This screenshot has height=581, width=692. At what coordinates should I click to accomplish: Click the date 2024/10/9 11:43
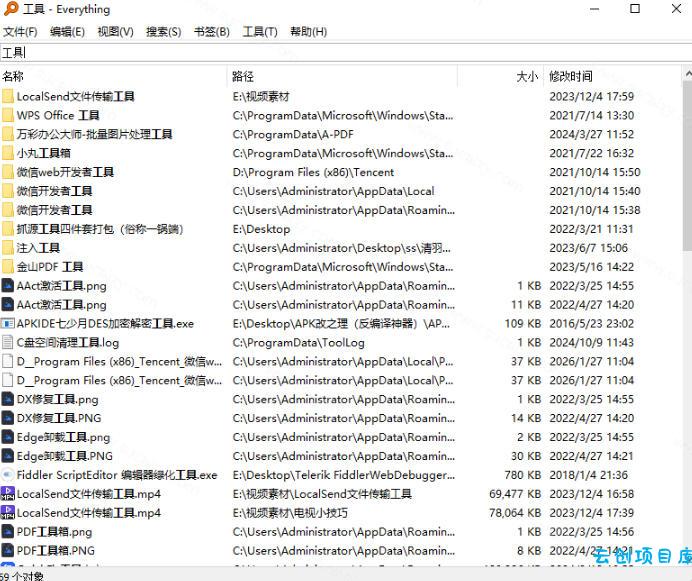click(591, 343)
